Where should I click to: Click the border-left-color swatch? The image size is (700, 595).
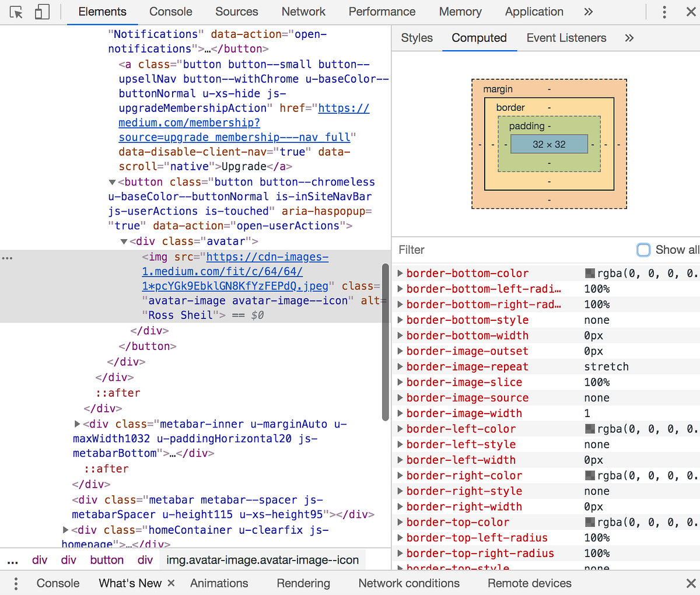[x=590, y=429]
